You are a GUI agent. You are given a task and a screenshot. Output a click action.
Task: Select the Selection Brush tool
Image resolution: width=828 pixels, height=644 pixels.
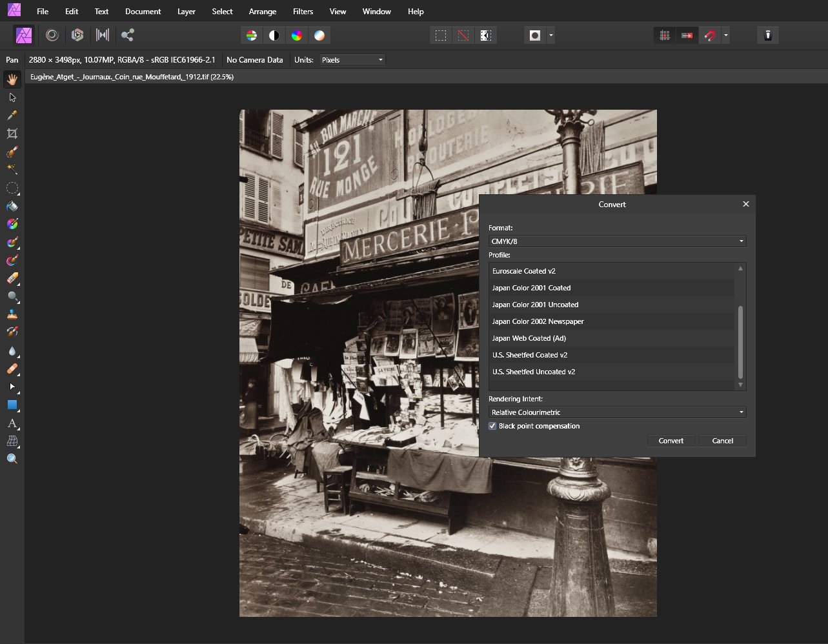tap(12, 152)
